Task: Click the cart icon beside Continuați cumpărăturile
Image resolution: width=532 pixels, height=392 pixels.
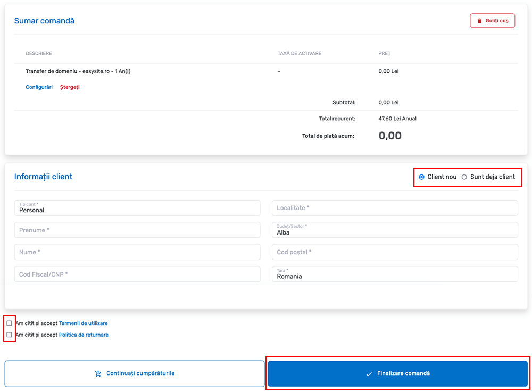Action: [x=98, y=373]
